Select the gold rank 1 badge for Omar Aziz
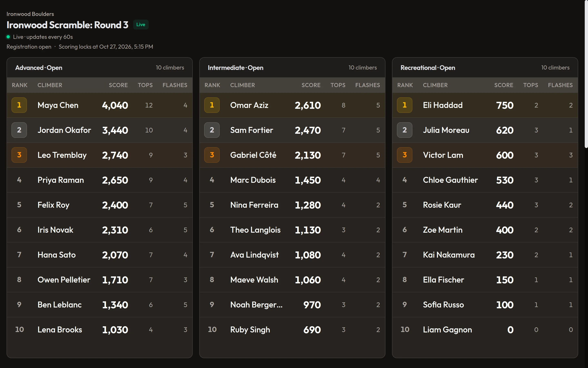This screenshot has width=588, height=368. (x=212, y=105)
